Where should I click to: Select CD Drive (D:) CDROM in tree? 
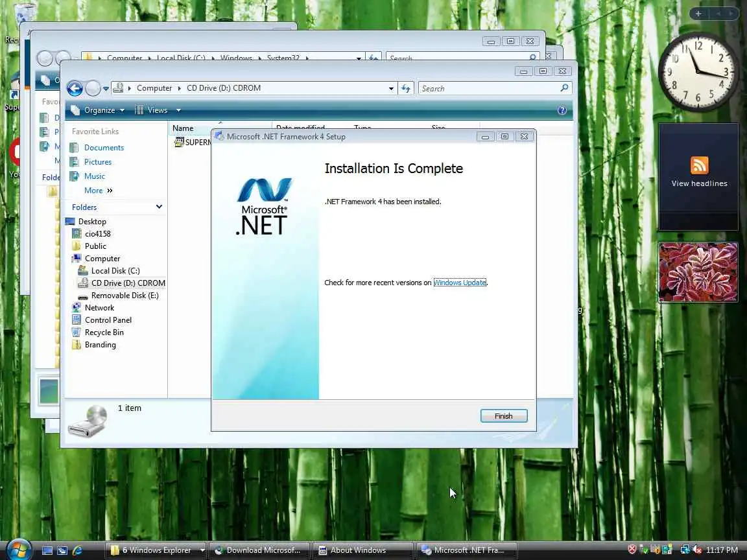(x=128, y=283)
